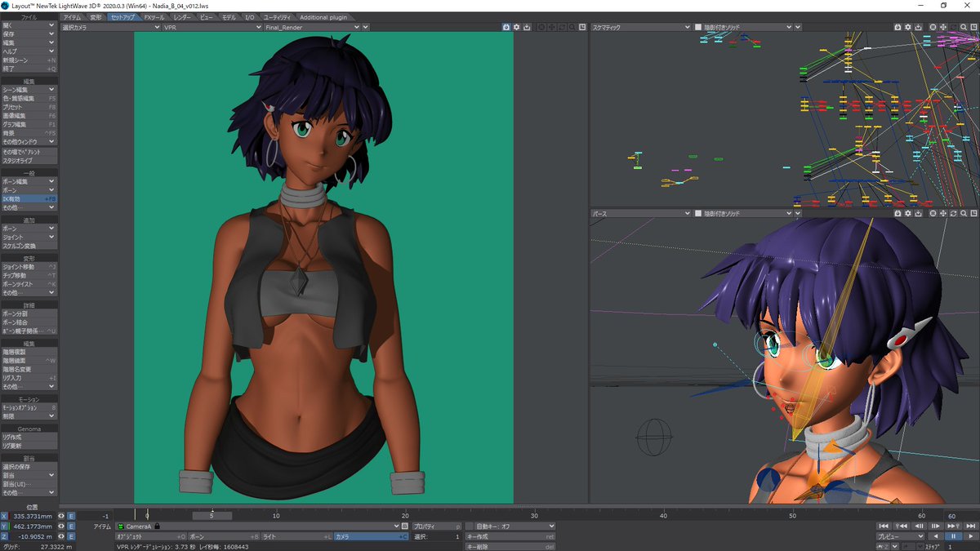The image size is (980, 551).
Task: Open schematic viewport gear options
Action: click(907, 27)
